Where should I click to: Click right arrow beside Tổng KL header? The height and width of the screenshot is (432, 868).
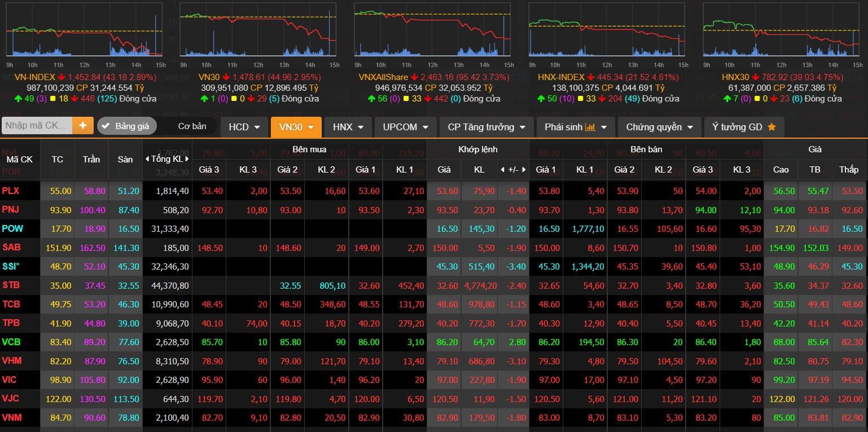187,159
